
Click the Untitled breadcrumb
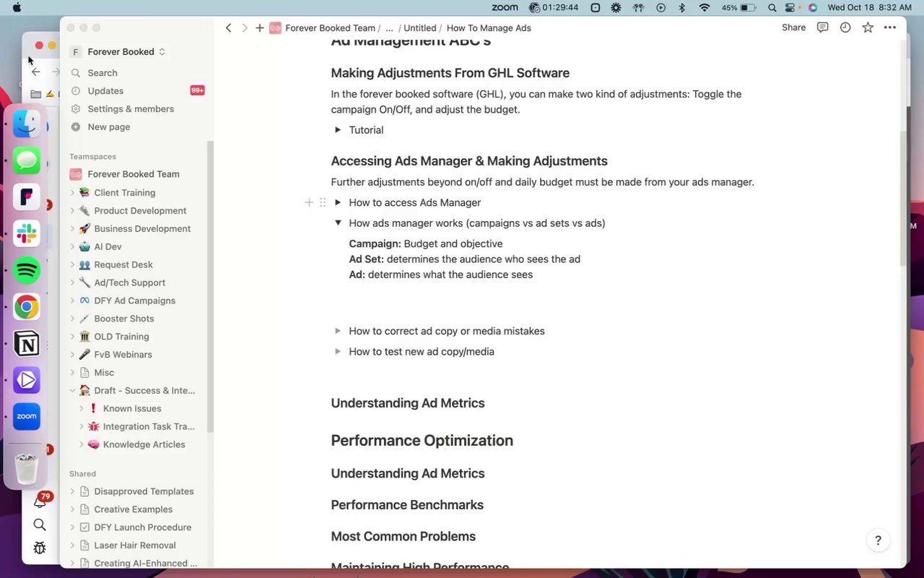pos(419,28)
